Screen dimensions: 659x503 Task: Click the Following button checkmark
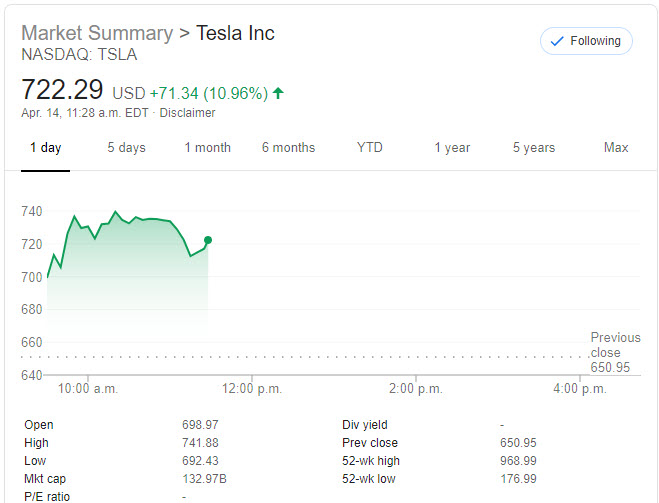click(x=556, y=41)
